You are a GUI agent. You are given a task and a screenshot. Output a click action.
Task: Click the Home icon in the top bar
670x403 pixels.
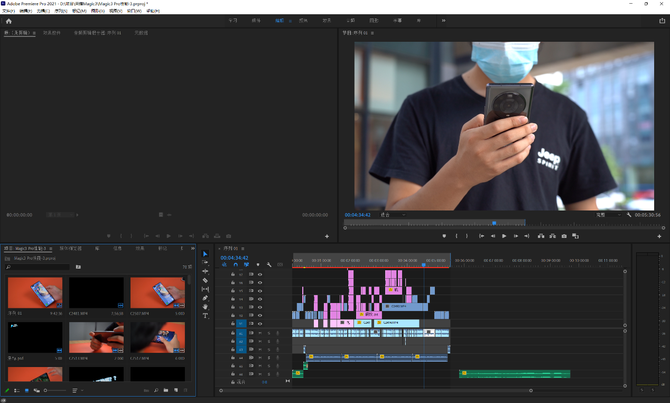click(x=9, y=20)
